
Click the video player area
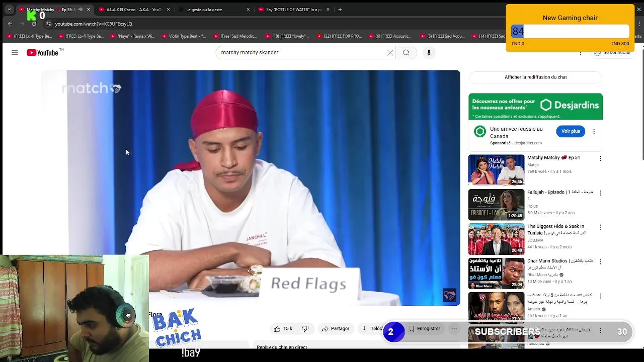[251, 188]
